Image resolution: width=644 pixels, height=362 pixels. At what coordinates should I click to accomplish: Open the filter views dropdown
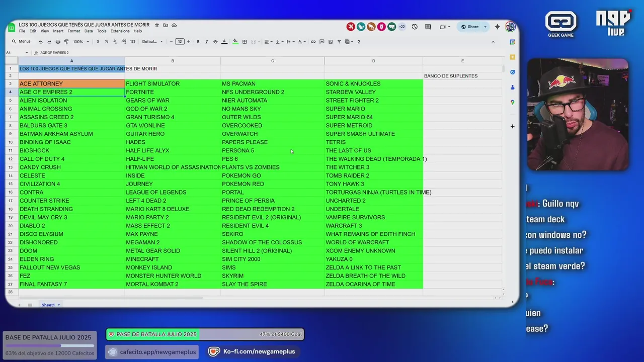click(349, 42)
